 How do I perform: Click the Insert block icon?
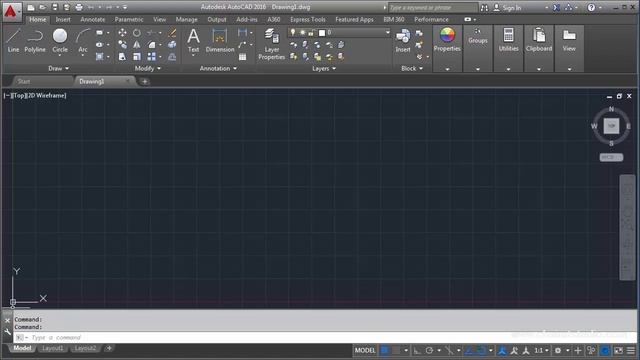(403, 41)
